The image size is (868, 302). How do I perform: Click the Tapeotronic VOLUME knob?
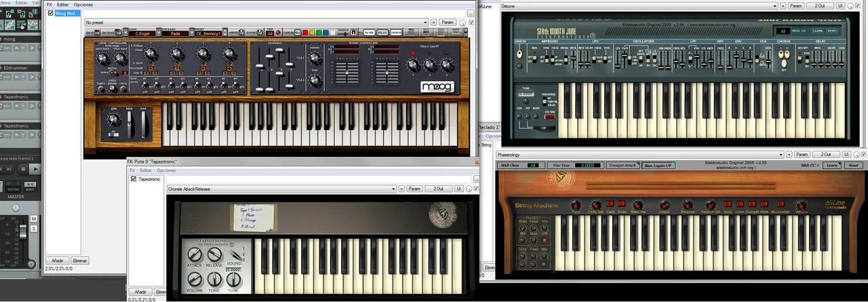coord(195,280)
